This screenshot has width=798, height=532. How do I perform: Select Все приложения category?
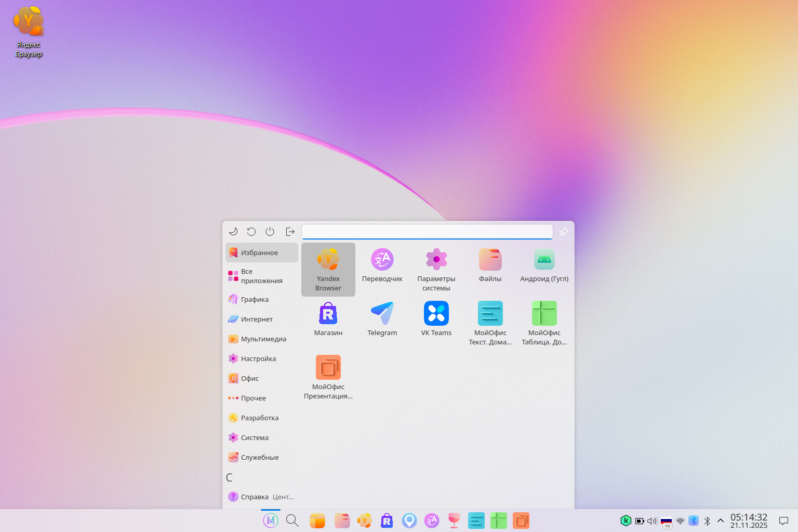click(261, 276)
